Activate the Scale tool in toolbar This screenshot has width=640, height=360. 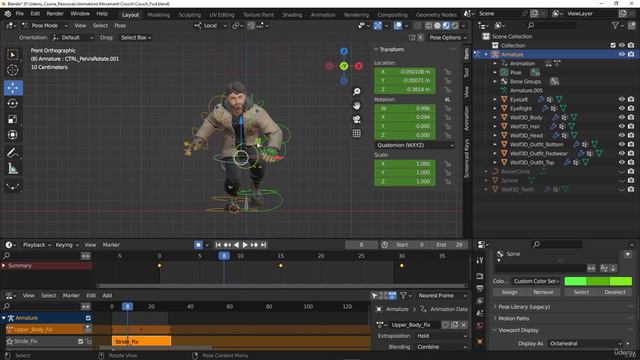point(13,119)
